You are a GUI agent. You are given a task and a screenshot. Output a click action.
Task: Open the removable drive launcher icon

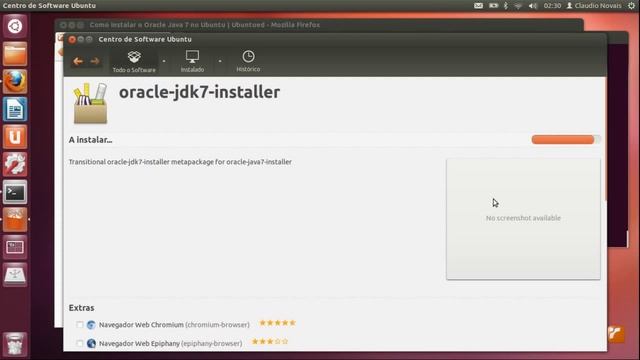coord(15,275)
